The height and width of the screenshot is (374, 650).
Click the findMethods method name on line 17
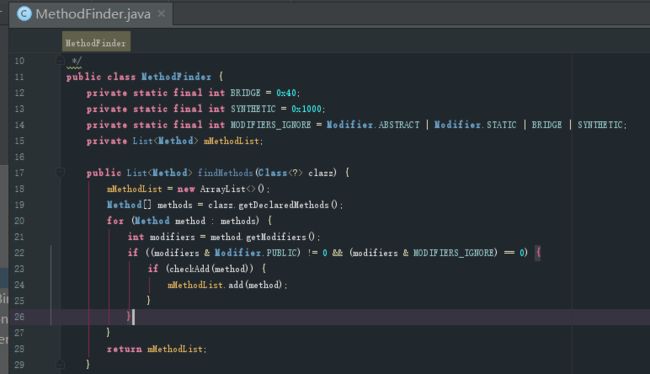point(225,172)
